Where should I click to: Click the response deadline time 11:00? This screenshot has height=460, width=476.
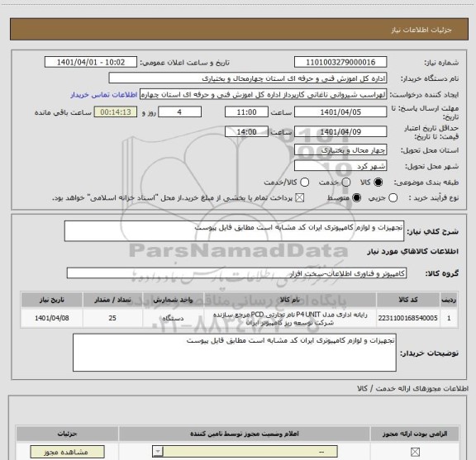pos(246,112)
